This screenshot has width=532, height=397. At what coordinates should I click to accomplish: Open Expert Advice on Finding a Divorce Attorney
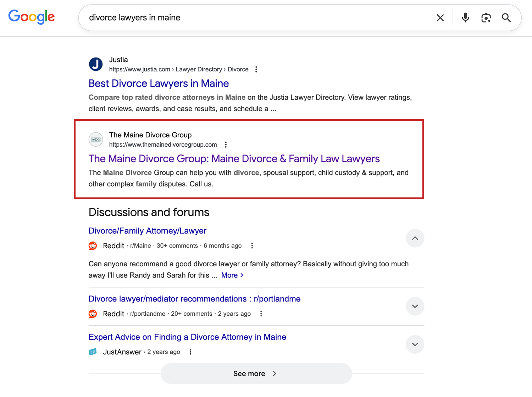tap(187, 337)
